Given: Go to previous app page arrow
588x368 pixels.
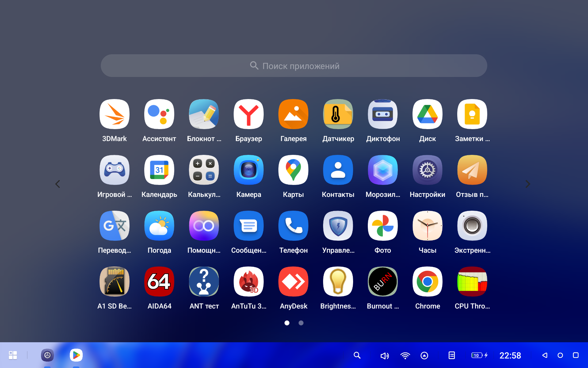Looking at the screenshot, I should pos(58,184).
